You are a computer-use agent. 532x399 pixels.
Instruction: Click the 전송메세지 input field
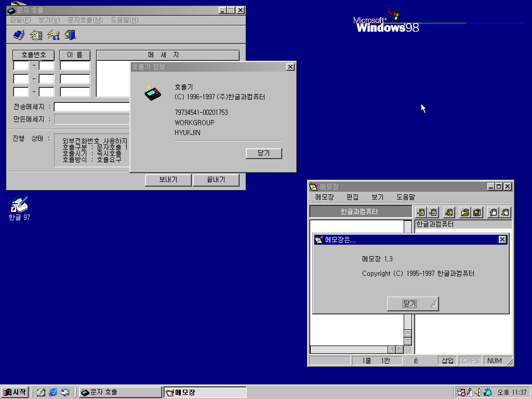coord(92,107)
